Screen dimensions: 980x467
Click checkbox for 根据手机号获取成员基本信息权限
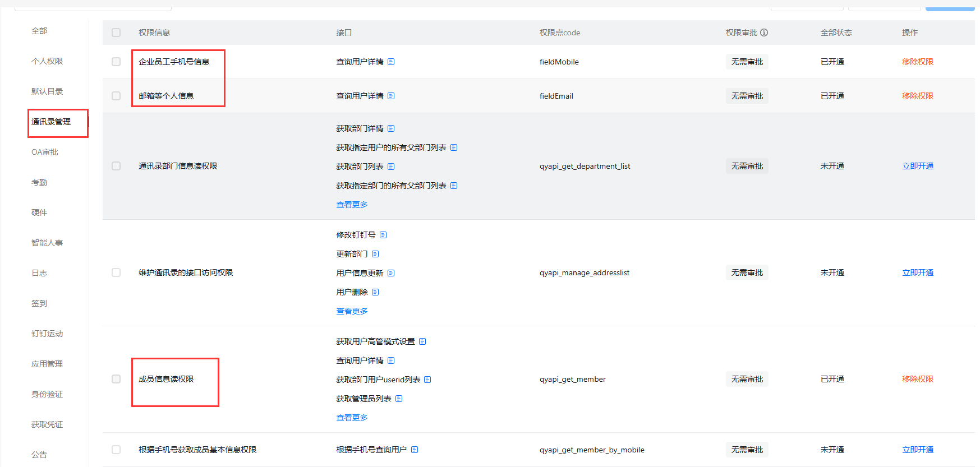pyautogui.click(x=116, y=450)
